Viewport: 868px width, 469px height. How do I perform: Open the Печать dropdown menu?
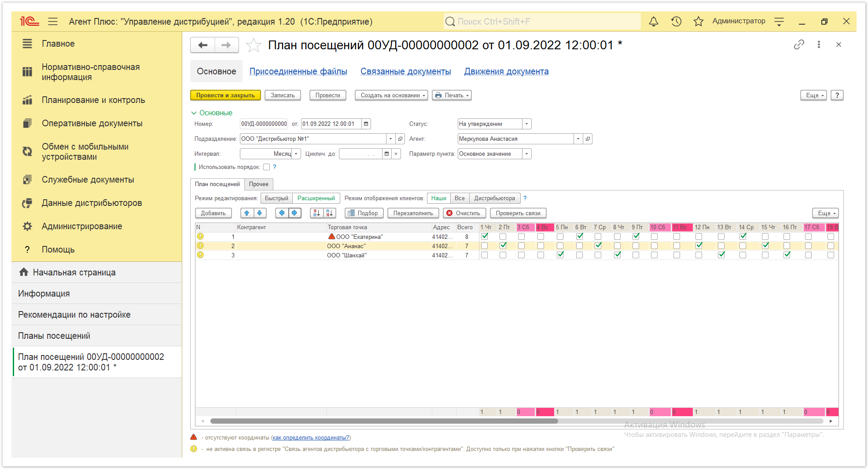tap(452, 95)
